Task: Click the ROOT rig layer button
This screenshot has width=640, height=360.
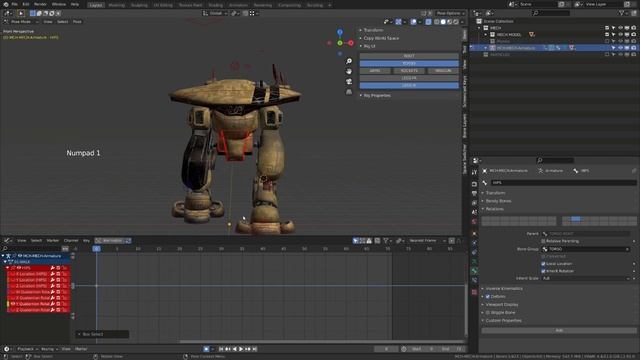Action: [x=409, y=56]
